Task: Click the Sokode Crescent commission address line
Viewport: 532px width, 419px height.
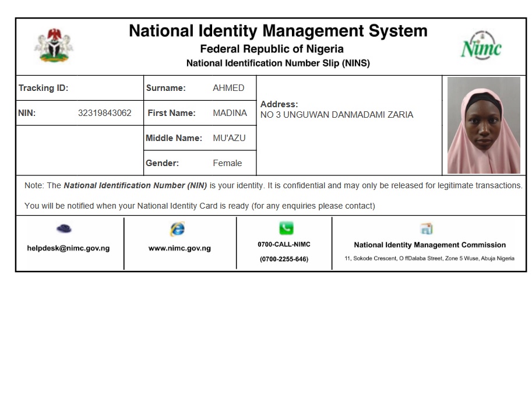Action: pyautogui.click(x=429, y=258)
